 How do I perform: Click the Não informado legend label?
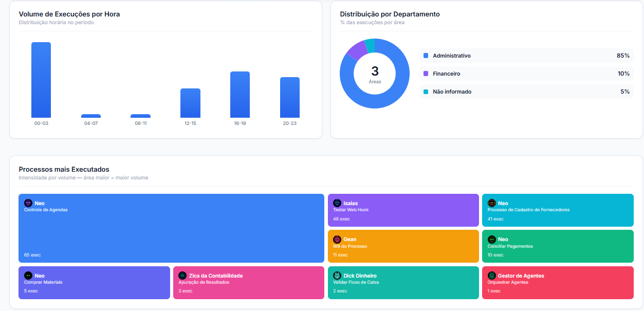click(452, 92)
